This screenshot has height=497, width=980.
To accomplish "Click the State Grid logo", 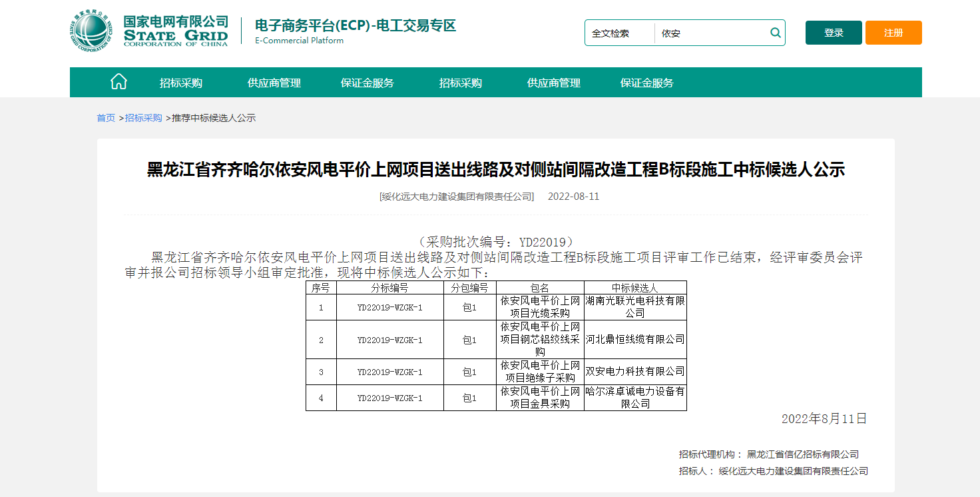I will (x=149, y=31).
